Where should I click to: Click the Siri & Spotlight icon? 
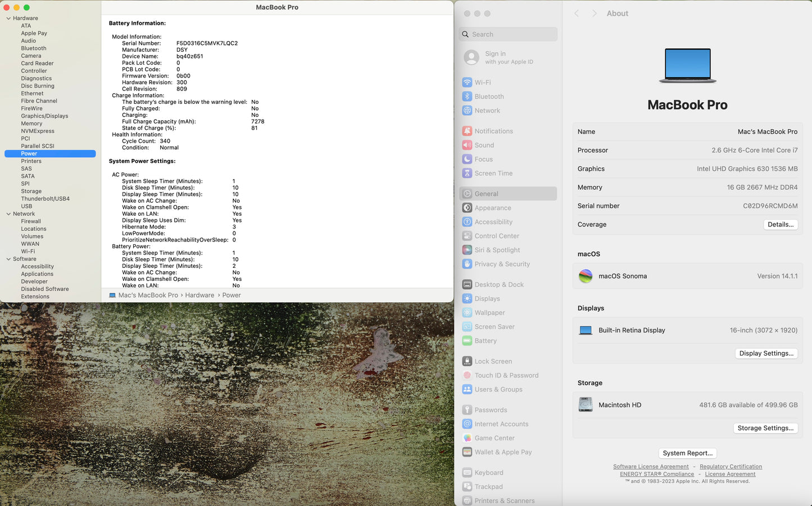click(467, 250)
